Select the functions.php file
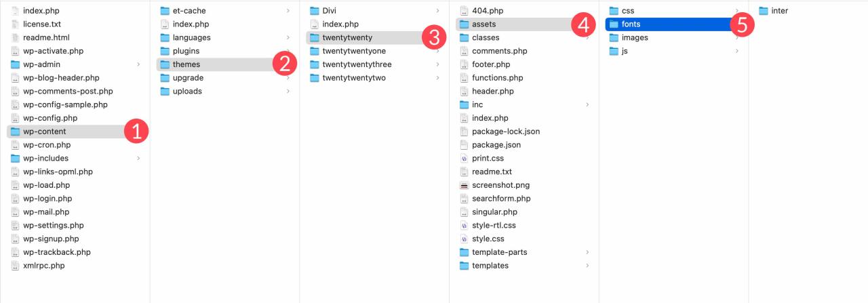This screenshot has width=868, height=303. 498,78
